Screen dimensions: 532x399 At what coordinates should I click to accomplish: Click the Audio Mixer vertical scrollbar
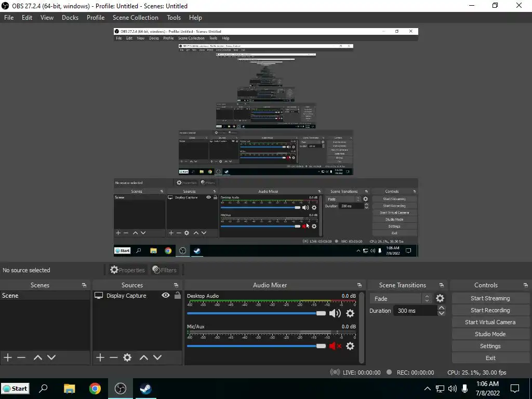click(362, 327)
